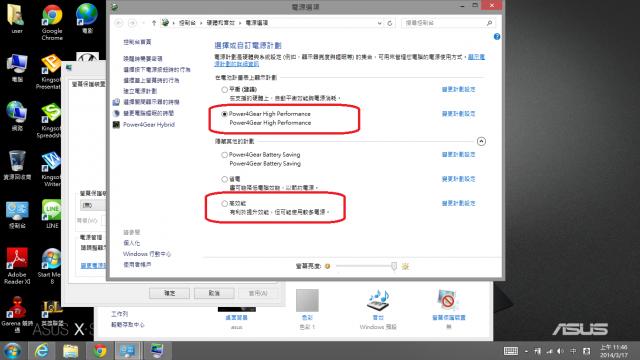The height and width of the screenshot is (360, 640).
Task: Switch to the Control Panel taskbar item
Action: click(128, 351)
